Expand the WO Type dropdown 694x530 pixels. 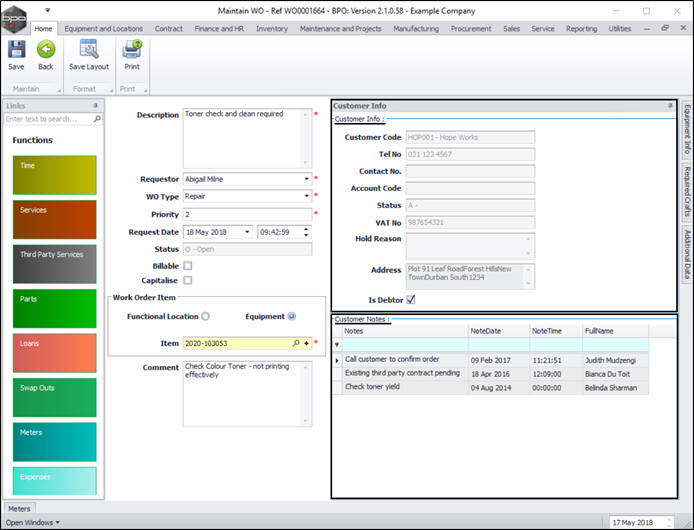[306, 196]
